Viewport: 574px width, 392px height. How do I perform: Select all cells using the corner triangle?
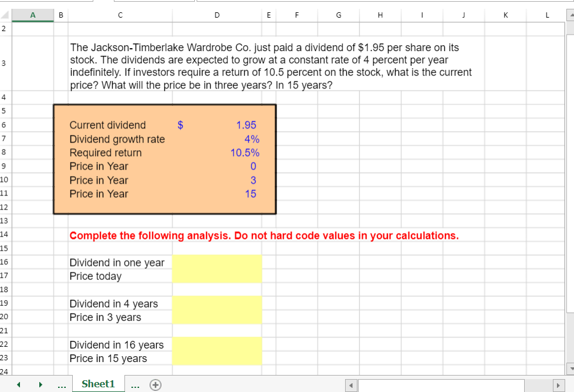pos(5,15)
